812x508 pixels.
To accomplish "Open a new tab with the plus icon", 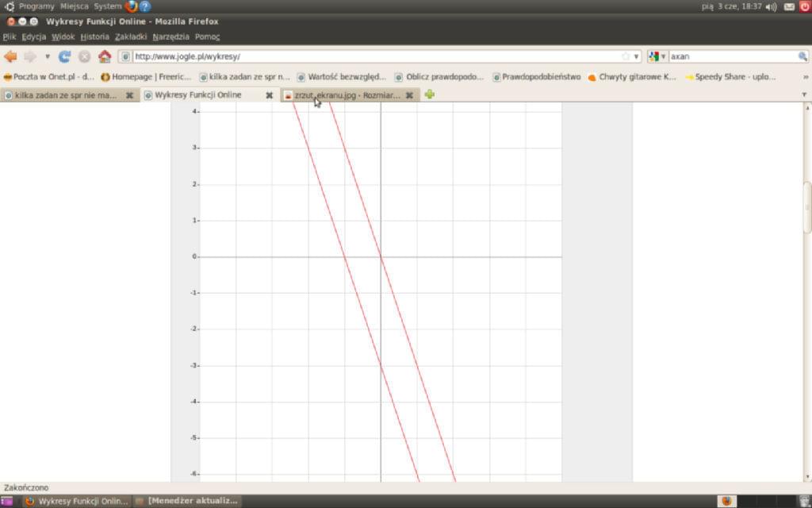I will tap(430, 94).
